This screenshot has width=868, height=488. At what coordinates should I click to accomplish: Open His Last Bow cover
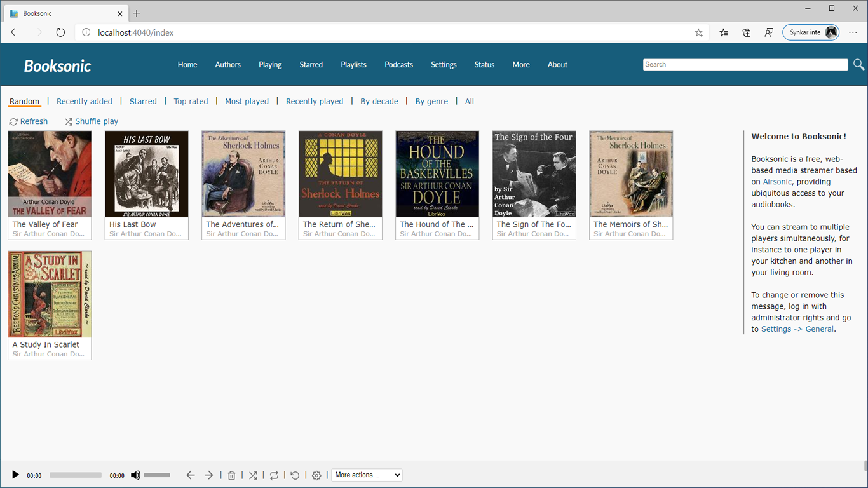tap(147, 174)
